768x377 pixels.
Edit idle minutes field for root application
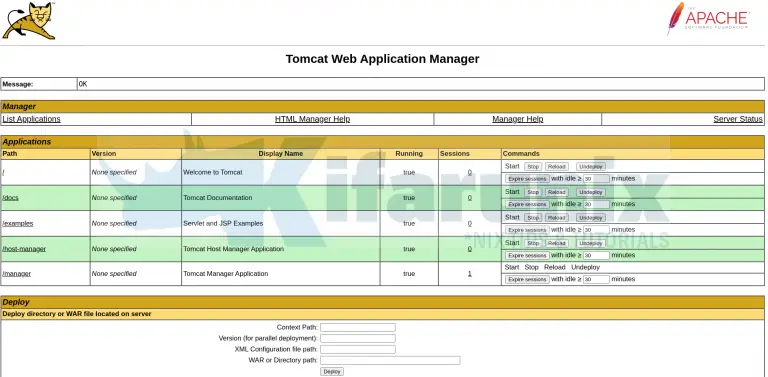(596, 179)
